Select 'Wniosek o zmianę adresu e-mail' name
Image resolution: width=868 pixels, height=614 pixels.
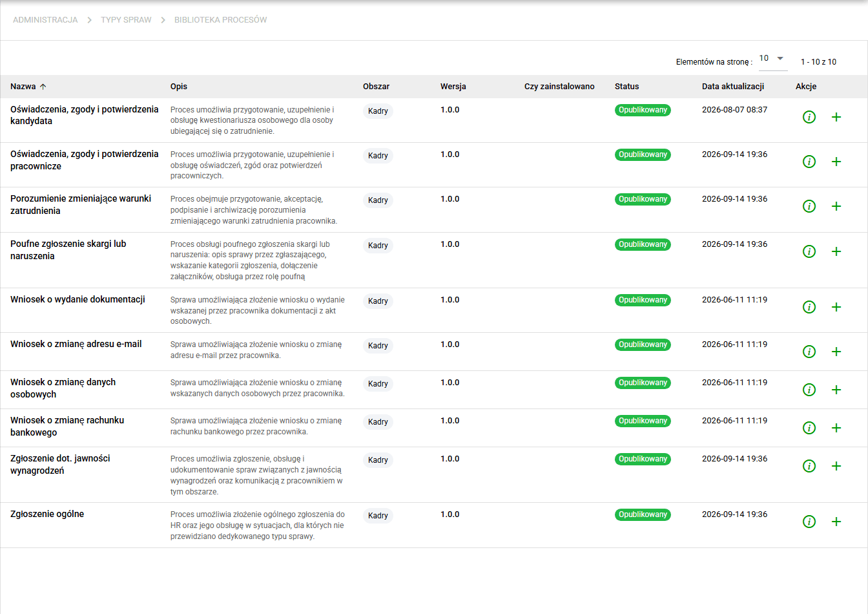[x=76, y=344]
